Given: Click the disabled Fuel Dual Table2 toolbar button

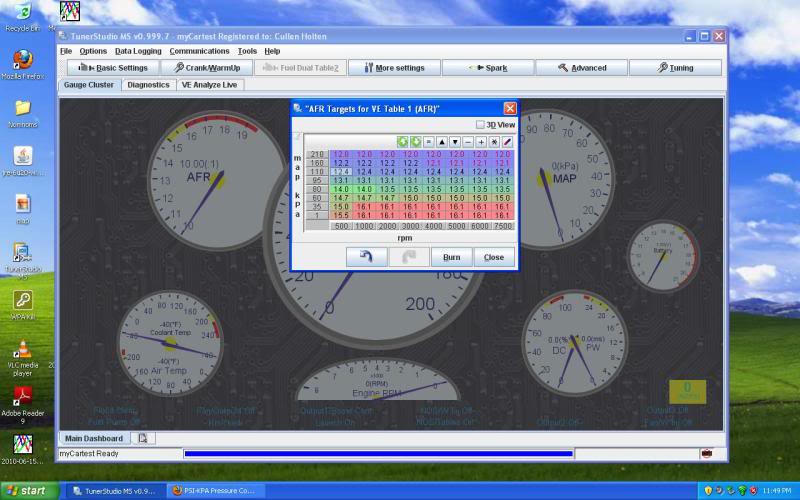Looking at the screenshot, I should (x=301, y=68).
